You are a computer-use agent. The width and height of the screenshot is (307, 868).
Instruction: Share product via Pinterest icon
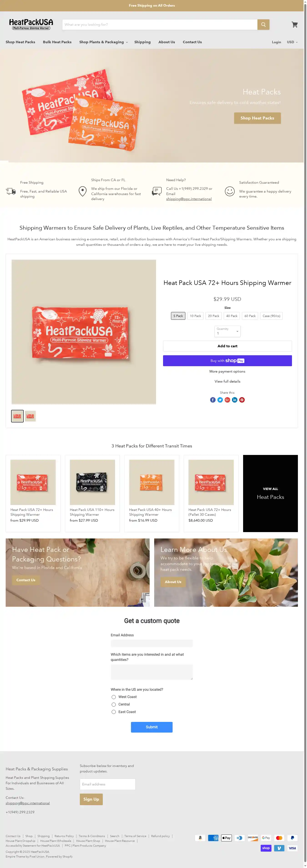[x=242, y=400]
